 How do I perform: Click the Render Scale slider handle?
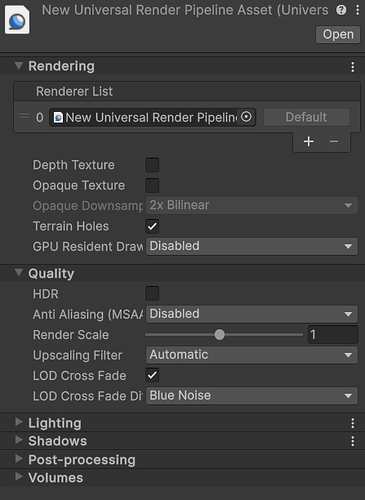219,334
